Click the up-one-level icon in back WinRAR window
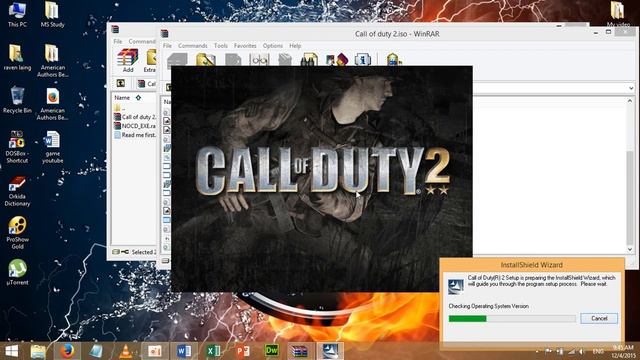This screenshot has width=640, height=360. point(120,83)
